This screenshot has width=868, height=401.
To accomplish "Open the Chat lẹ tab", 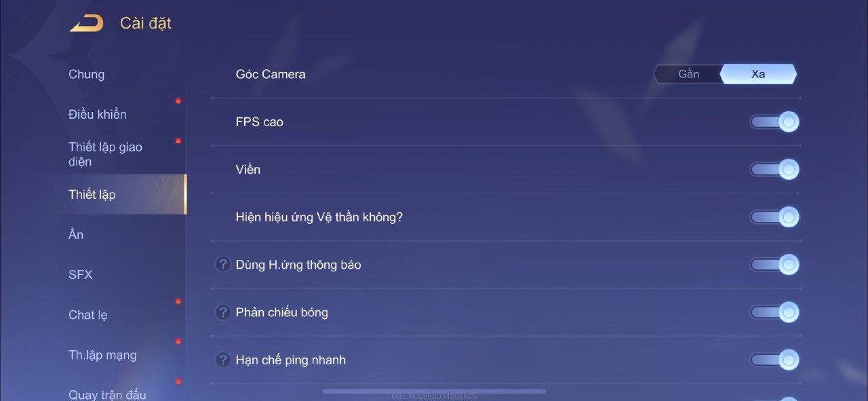I will (x=87, y=315).
